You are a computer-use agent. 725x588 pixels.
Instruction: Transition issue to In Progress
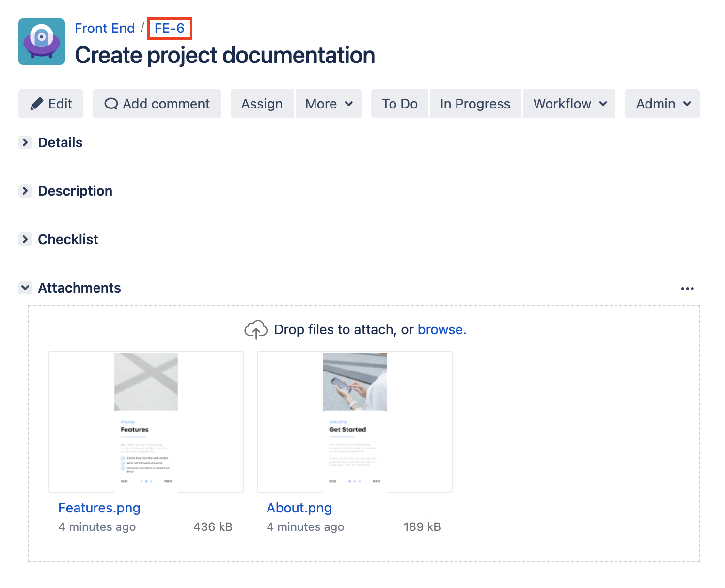(475, 104)
